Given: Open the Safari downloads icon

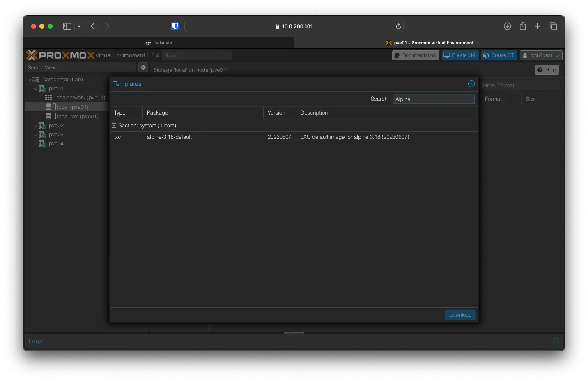Looking at the screenshot, I should point(508,26).
